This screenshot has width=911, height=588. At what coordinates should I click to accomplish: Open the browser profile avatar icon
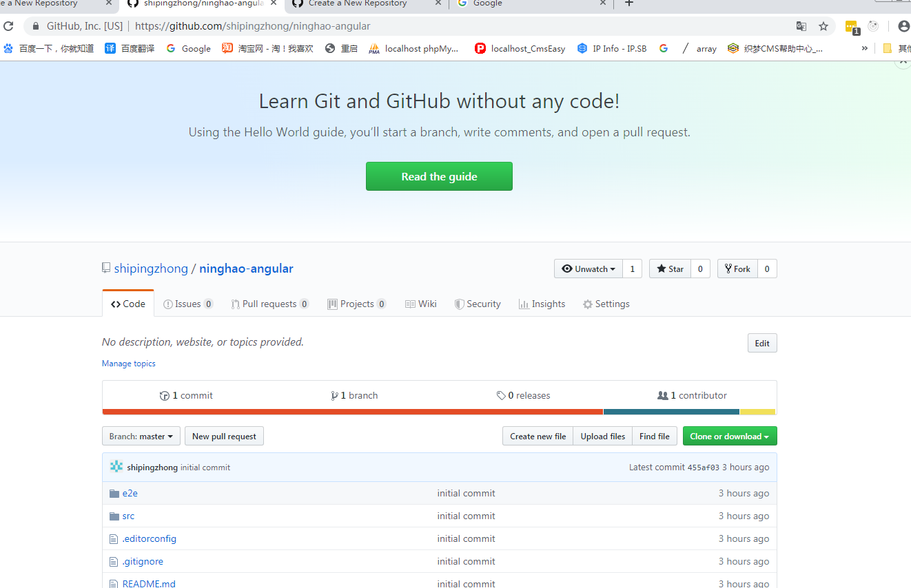coord(903,26)
